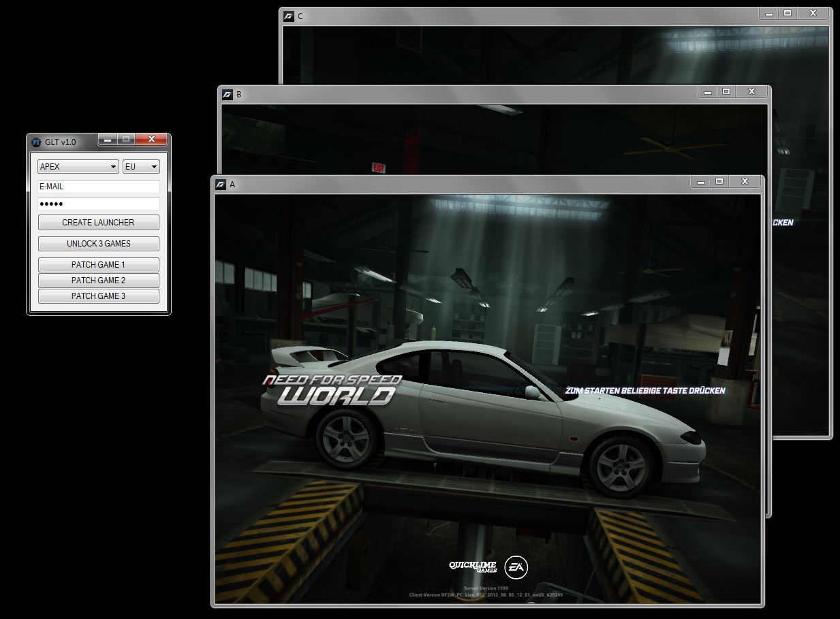840x619 pixels.
Task: Click the PATCH GAME 2 button
Action: point(99,281)
